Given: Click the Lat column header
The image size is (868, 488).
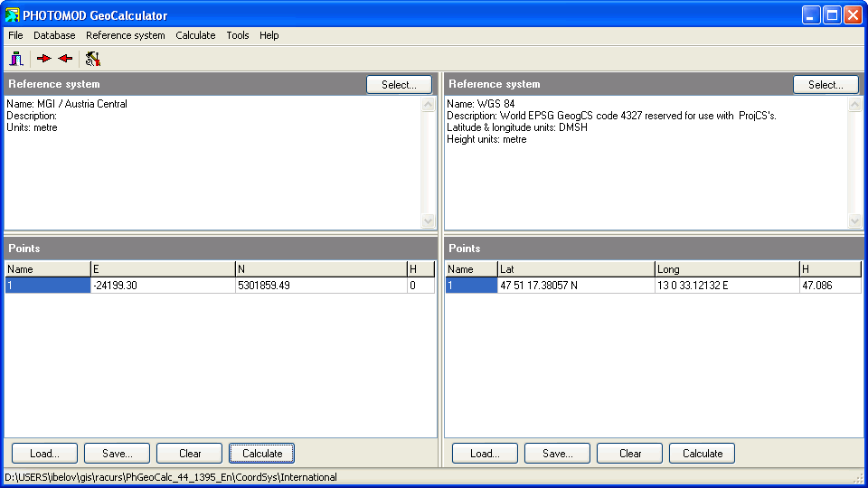Looking at the screenshot, I should coord(576,269).
